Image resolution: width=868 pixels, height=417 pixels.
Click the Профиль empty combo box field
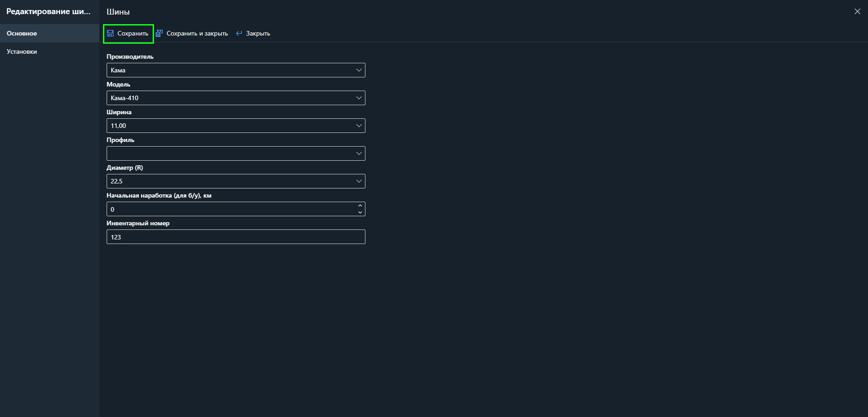[x=230, y=153]
